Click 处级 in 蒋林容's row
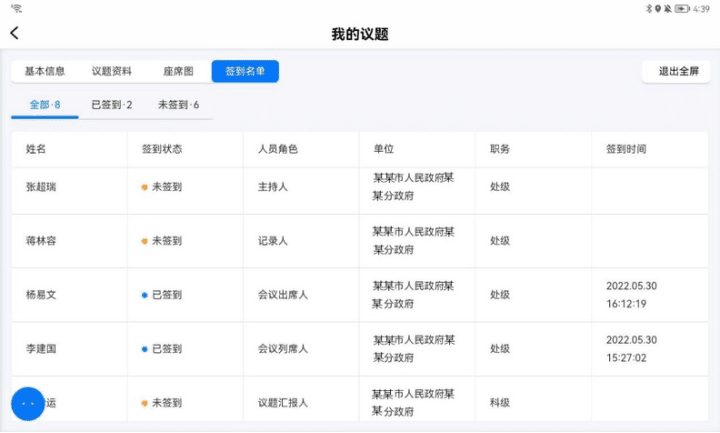Viewport: 720px width, 433px height. coord(500,241)
